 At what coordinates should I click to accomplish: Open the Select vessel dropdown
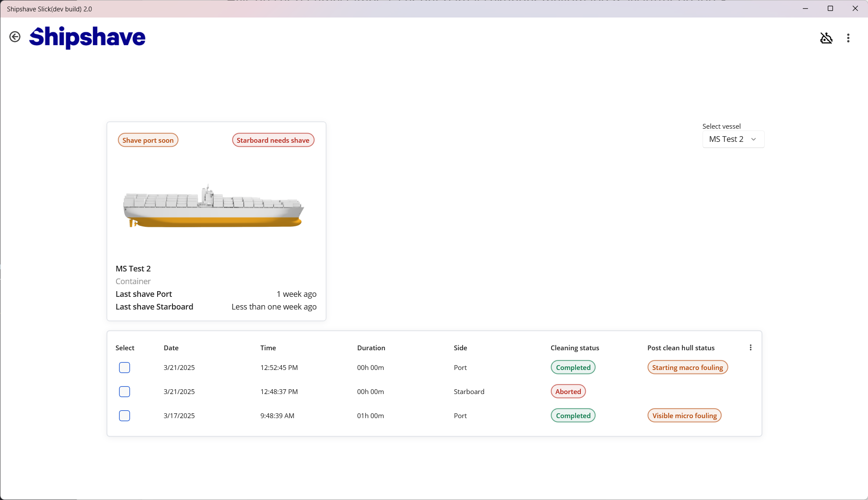click(x=733, y=139)
